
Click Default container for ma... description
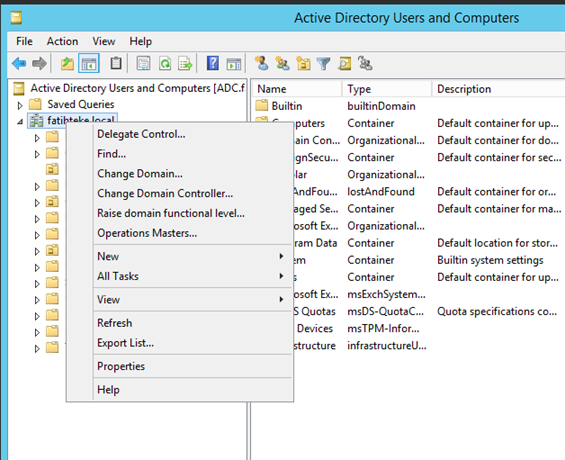(x=499, y=209)
